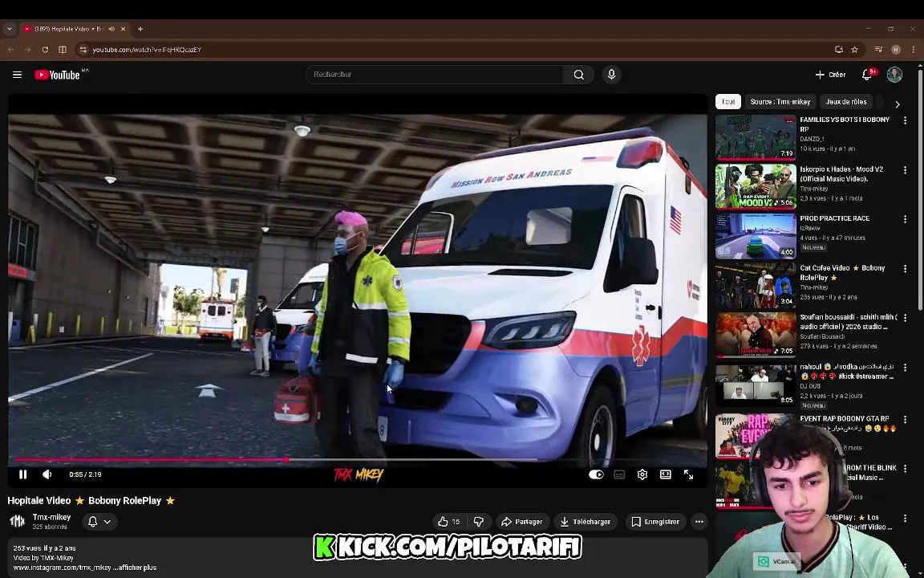The height and width of the screenshot is (578, 924).
Task: Select Jeux de rôles chip
Action: pyautogui.click(x=846, y=101)
